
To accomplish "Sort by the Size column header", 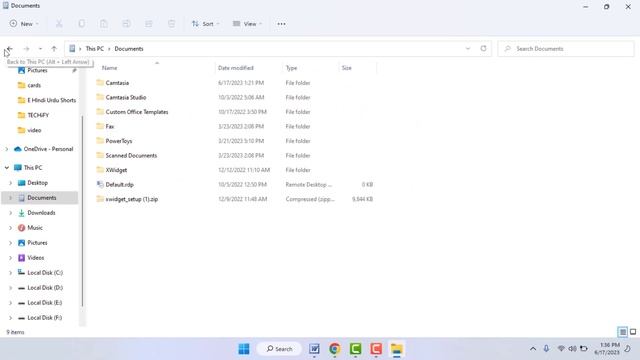I will 347,68.
